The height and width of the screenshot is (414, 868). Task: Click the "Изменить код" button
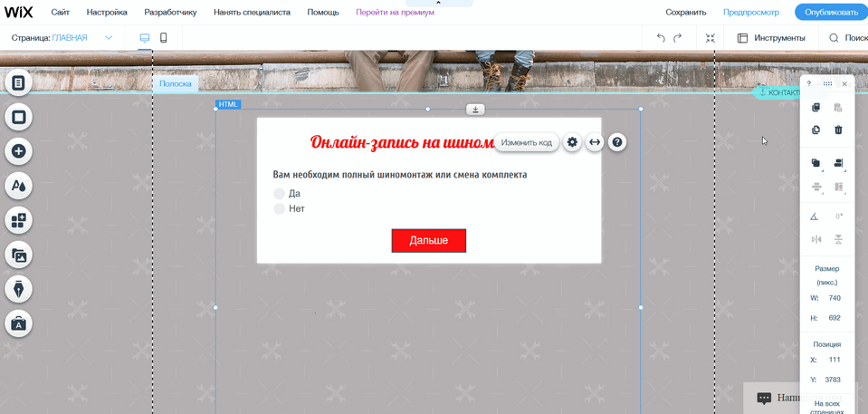point(526,142)
